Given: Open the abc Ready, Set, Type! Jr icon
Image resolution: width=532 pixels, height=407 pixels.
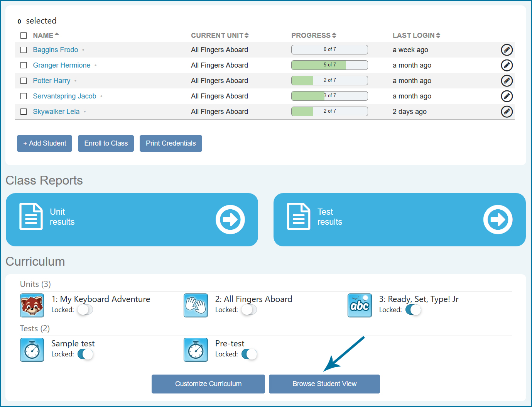Looking at the screenshot, I should 360,305.
